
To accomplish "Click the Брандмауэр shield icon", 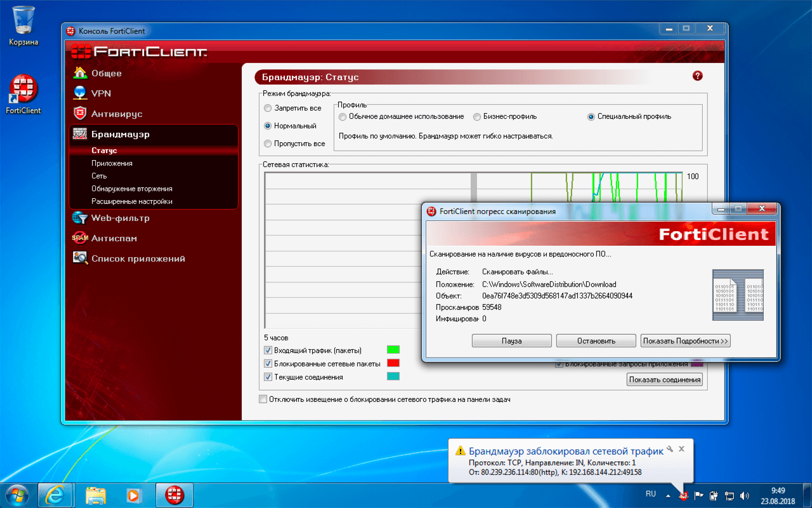I will 81,134.
